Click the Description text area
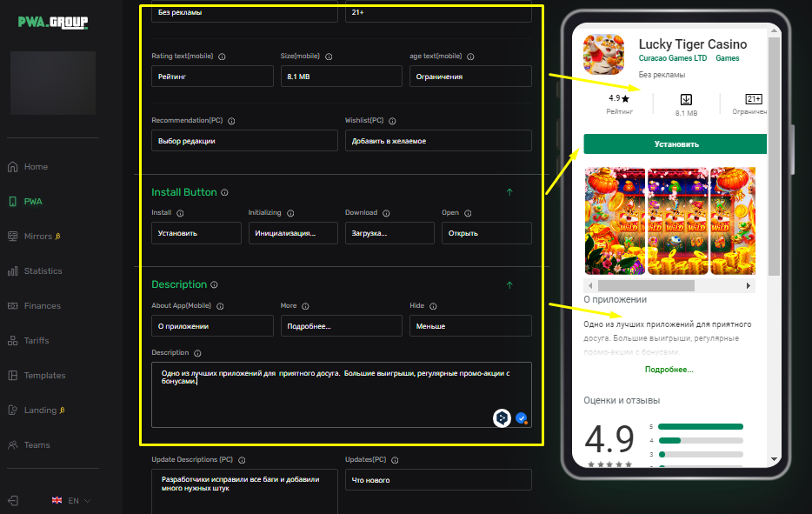Screen dimensions: 812x514 coord(342,395)
